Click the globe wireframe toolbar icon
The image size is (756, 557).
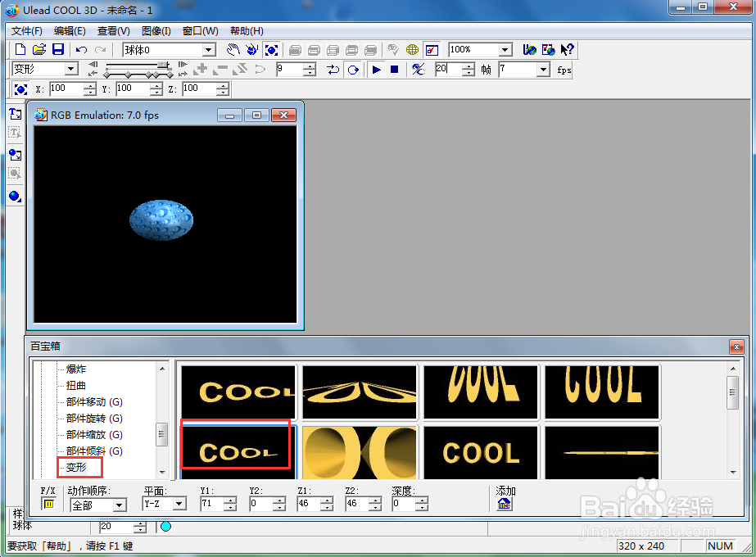point(412,50)
